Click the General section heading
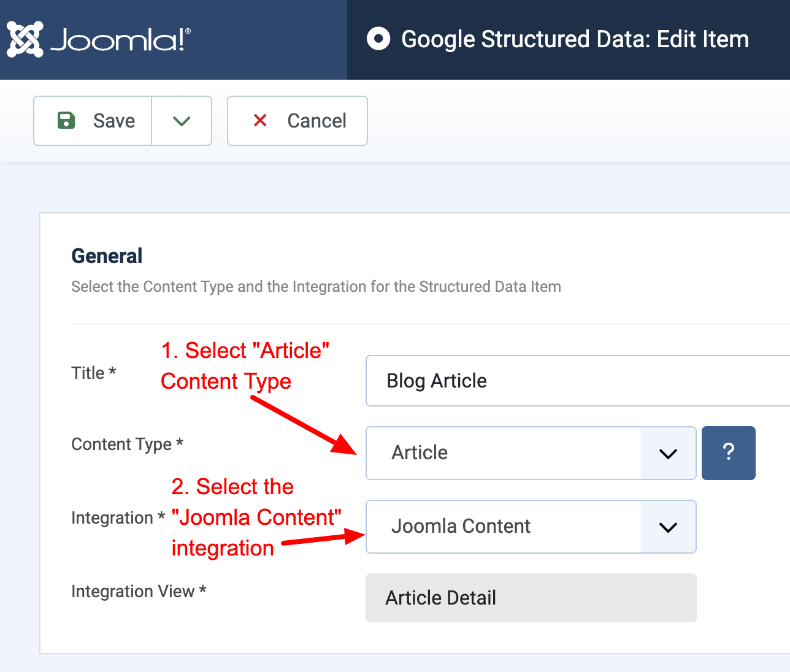 [107, 256]
